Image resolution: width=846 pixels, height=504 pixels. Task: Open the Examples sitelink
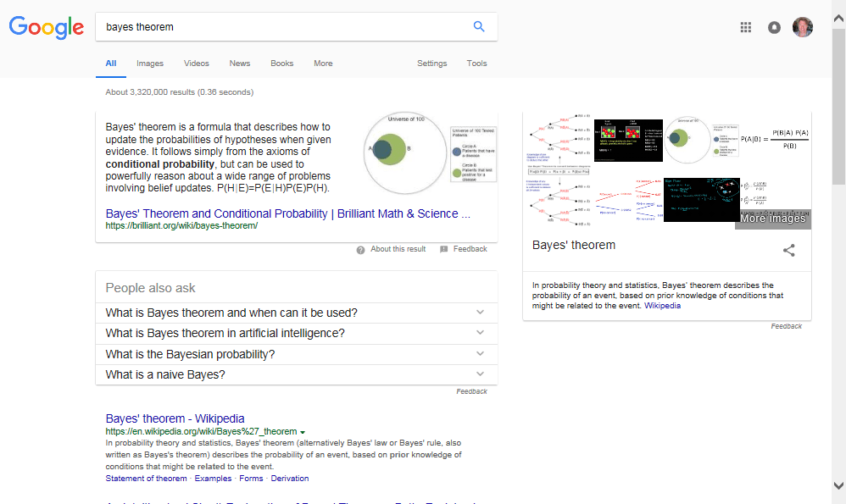[x=213, y=478]
